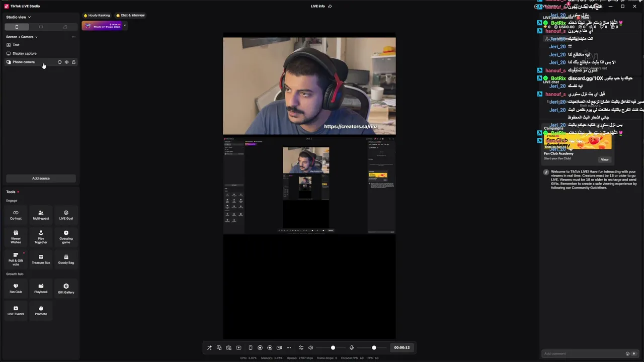644x362 pixels.
Task: Click the add-screen plus icon in bottom toolbar
Action: [238, 347]
